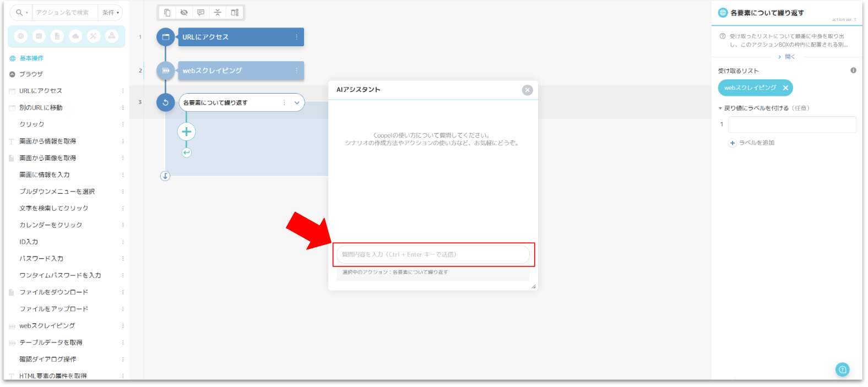This screenshot has width=868, height=387.
Task: Select テーブルデータを取得 in the action list
Action: tap(51, 343)
